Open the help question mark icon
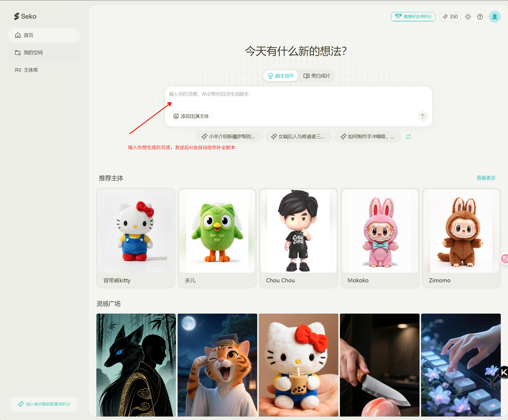Screen dimensions: 508x420 click(480, 17)
